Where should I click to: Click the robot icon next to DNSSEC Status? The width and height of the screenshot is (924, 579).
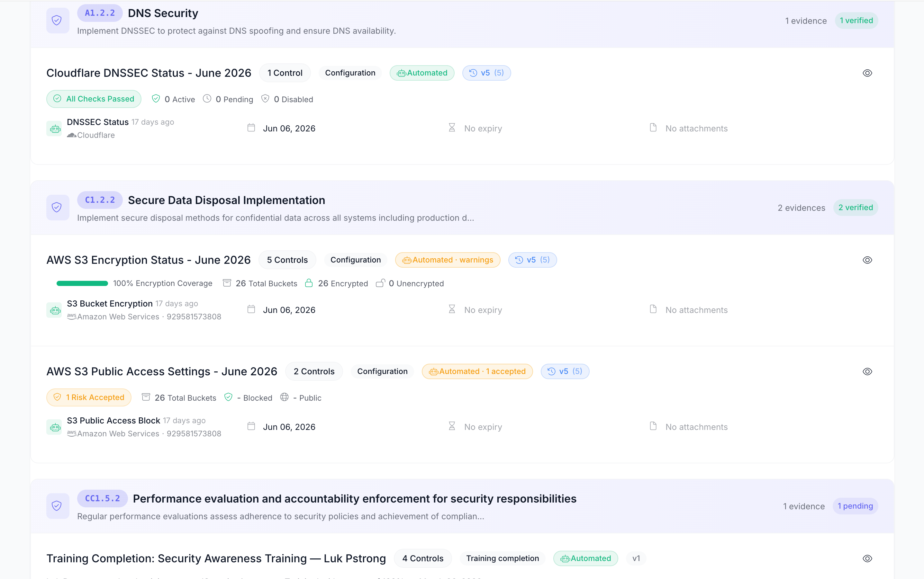(54, 129)
